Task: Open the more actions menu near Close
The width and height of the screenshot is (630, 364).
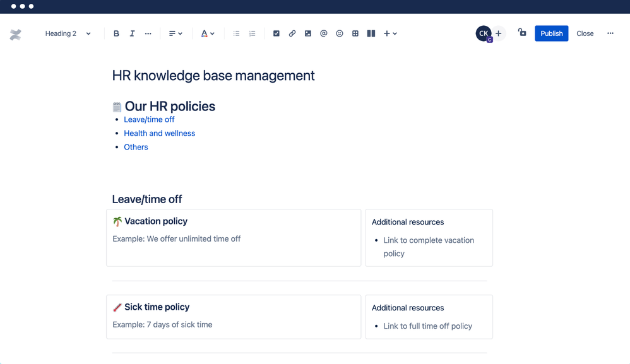Action: [x=610, y=33]
